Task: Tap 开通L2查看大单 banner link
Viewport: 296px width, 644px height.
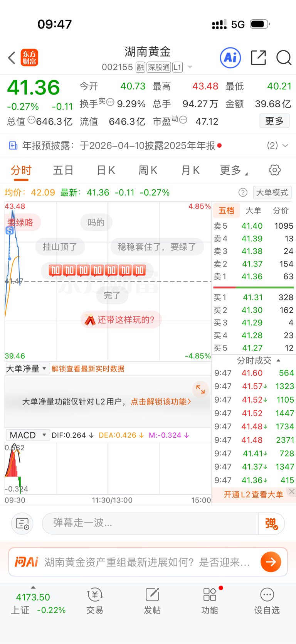Action: coord(253,494)
